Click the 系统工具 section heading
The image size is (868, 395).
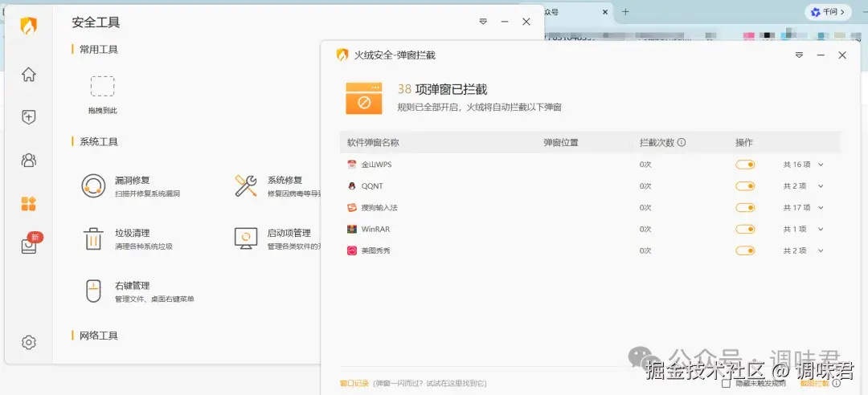point(99,141)
